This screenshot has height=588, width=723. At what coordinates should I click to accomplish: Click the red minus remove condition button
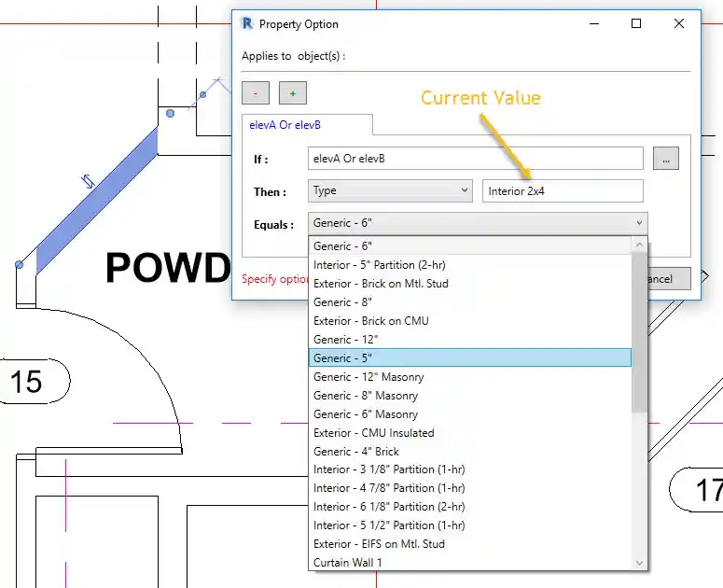tap(256, 92)
